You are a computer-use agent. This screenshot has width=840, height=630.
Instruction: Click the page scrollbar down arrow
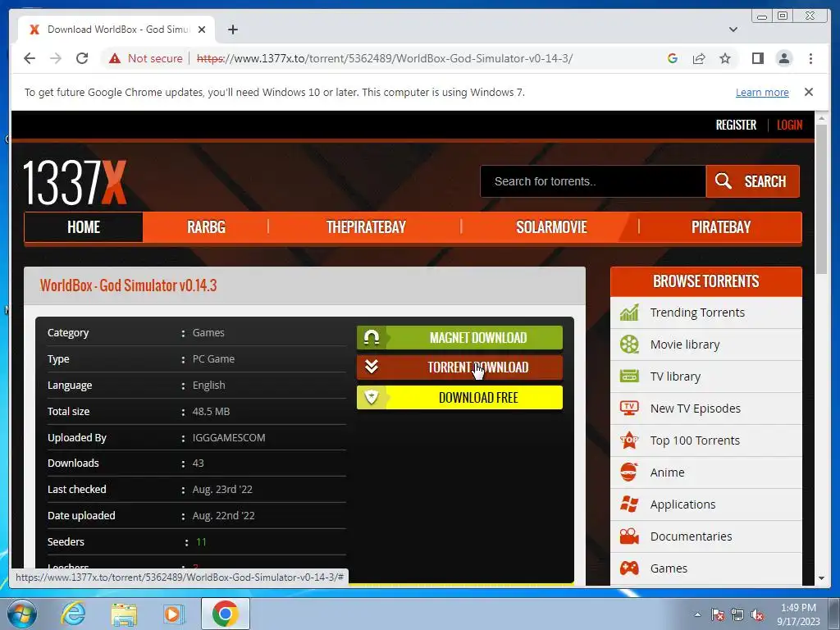point(821,578)
